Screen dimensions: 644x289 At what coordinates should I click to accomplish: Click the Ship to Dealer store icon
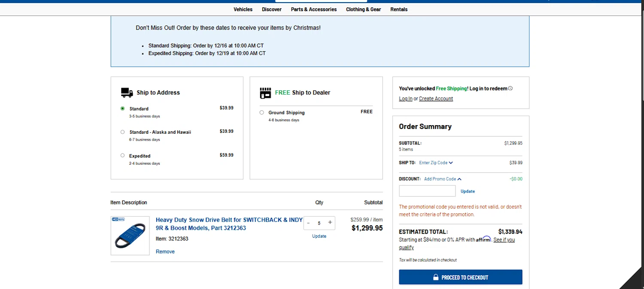[x=265, y=92]
